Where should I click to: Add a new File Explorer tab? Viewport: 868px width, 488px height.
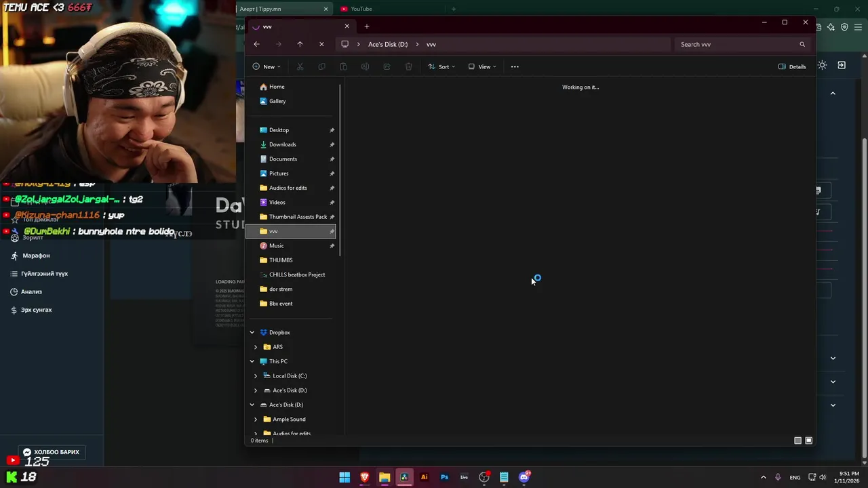367,26
